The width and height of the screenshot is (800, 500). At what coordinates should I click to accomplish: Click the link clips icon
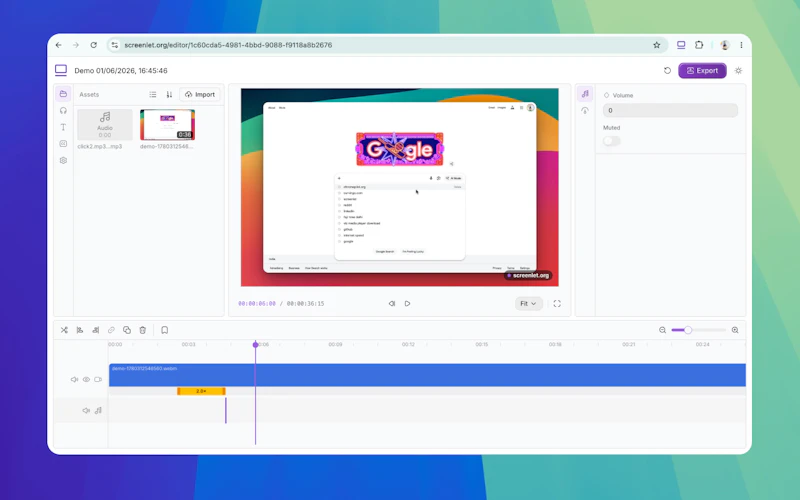click(111, 330)
